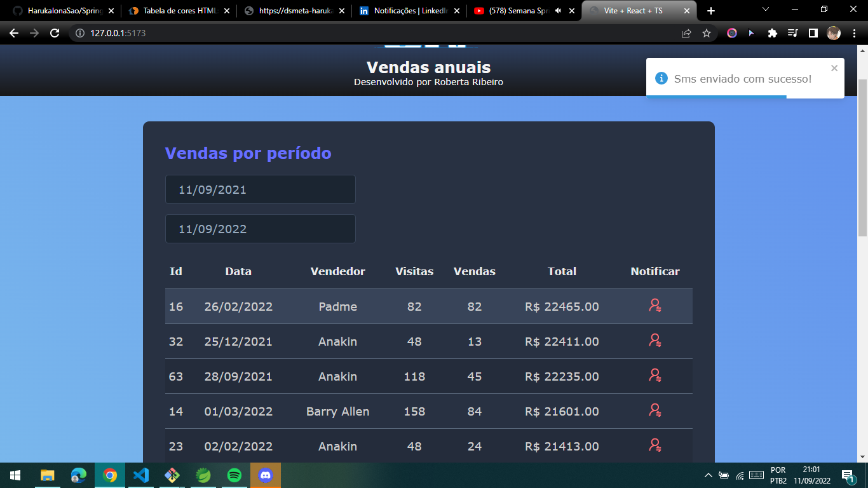Send SMS notification for Padme's sale
This screenshot has height=488, width=868.
click(654, 306)
